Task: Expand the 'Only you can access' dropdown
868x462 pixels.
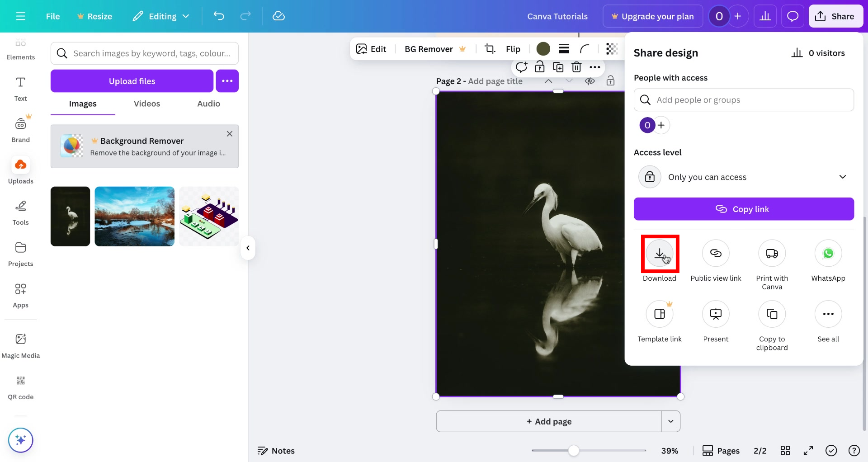Action: click(x=844, y=177)
